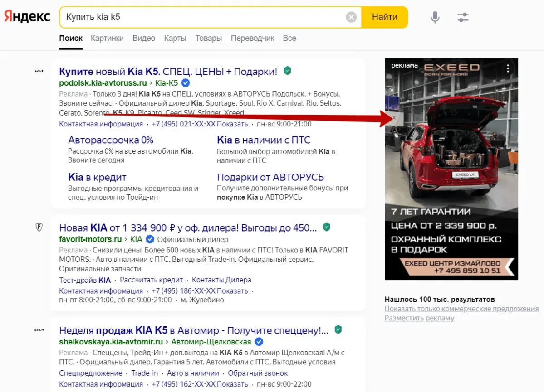Open 'Неделя продаж KIA K5 в Автомир' result

[x=194, y=330]
